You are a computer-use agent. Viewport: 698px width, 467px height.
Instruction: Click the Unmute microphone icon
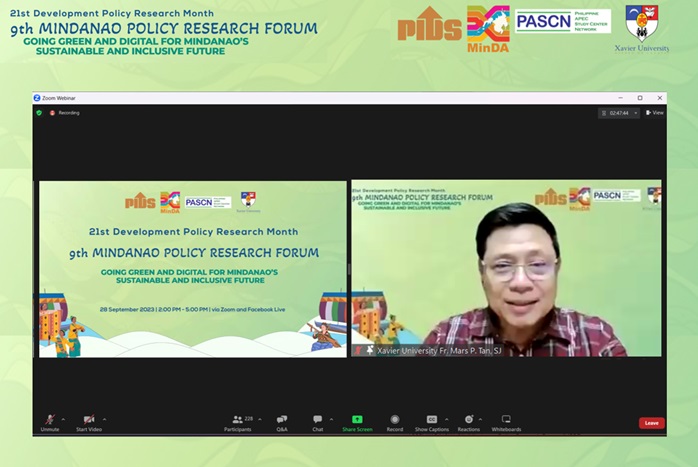pos(50,419)
